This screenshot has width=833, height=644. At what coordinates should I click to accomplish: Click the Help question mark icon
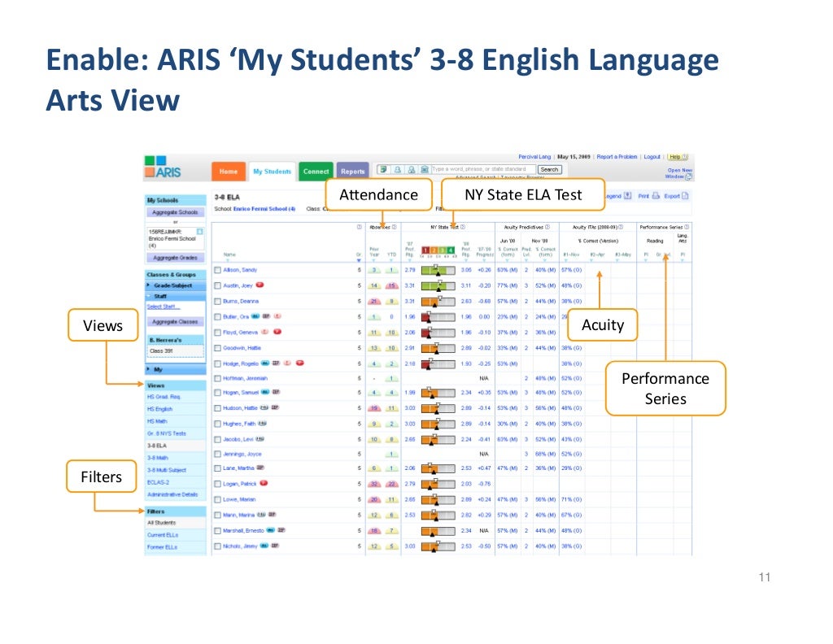pos(685,157)
